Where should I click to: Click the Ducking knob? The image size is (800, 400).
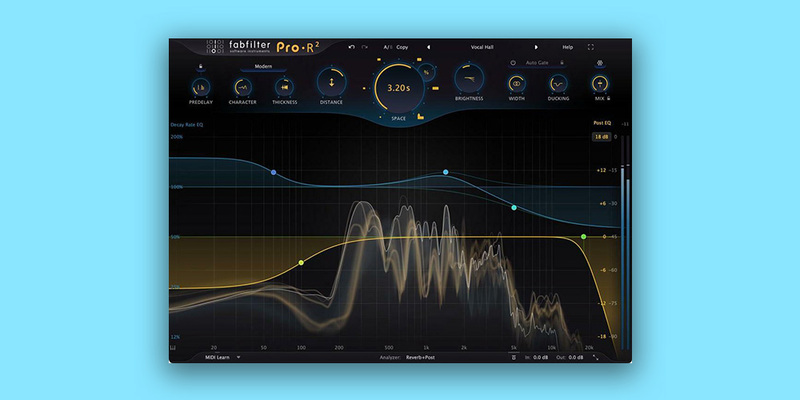tap(558, 83)
